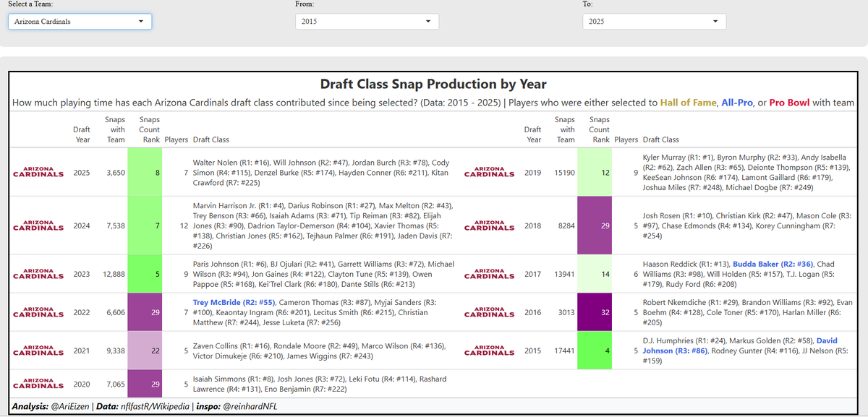Viewport: 868px width, 417px height.
Task: Click the players count 6 in the 2017 row
Action: click(636, 274)
